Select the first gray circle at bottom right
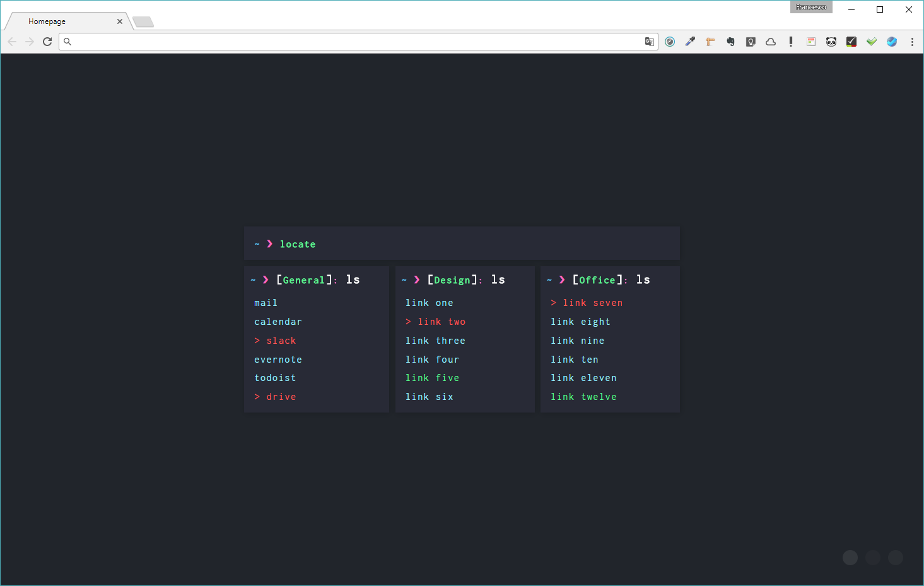 (x=850, y=558)
